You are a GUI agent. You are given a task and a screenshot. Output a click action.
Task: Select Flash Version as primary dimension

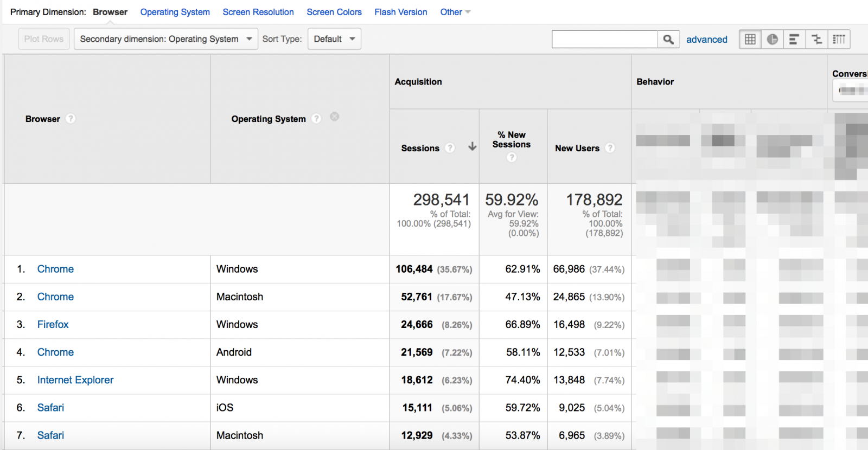point(401,12)
